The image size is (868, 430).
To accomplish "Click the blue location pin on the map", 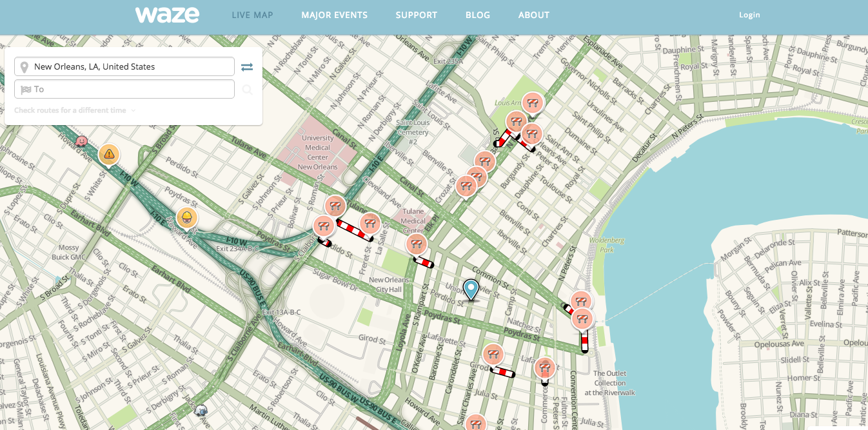I will [x=471, y=289].
